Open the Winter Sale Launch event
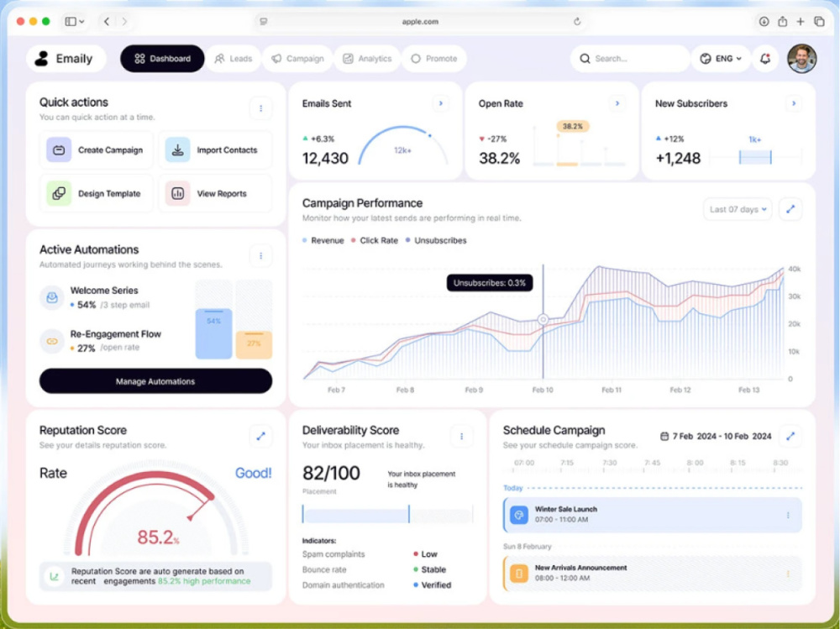 tap(653, 514)
